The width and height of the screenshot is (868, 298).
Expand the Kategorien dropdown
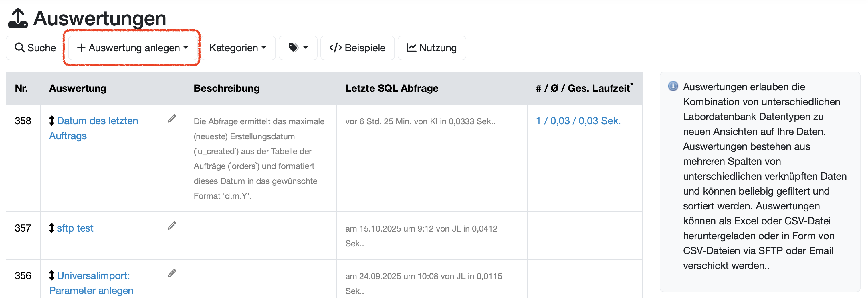pos(238,48)
